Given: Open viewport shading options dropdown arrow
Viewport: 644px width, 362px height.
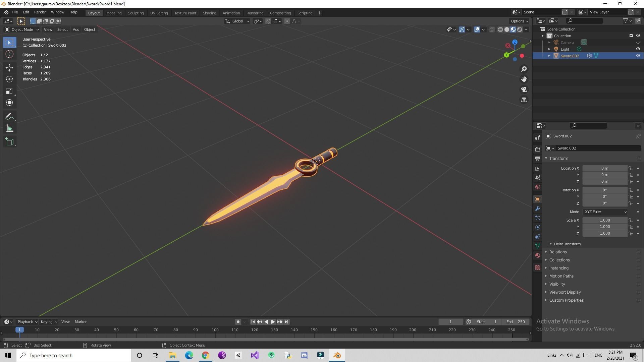Looking at the screenshot, I should pos(526,29).
